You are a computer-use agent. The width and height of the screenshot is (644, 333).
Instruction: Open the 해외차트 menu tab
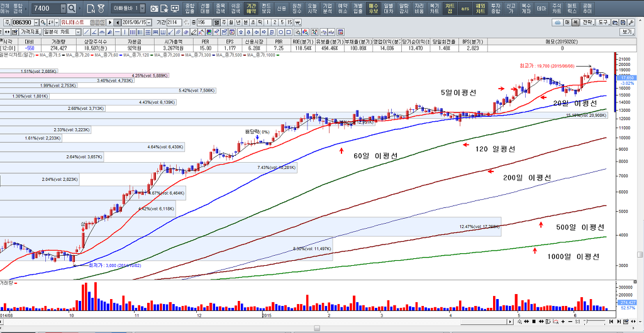pyautogui.click(x=479, y=8)
